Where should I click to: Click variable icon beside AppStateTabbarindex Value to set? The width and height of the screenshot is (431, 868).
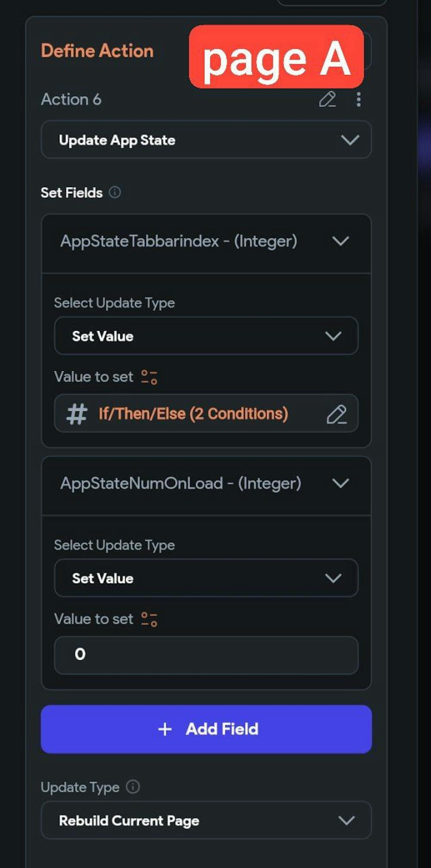149,377
